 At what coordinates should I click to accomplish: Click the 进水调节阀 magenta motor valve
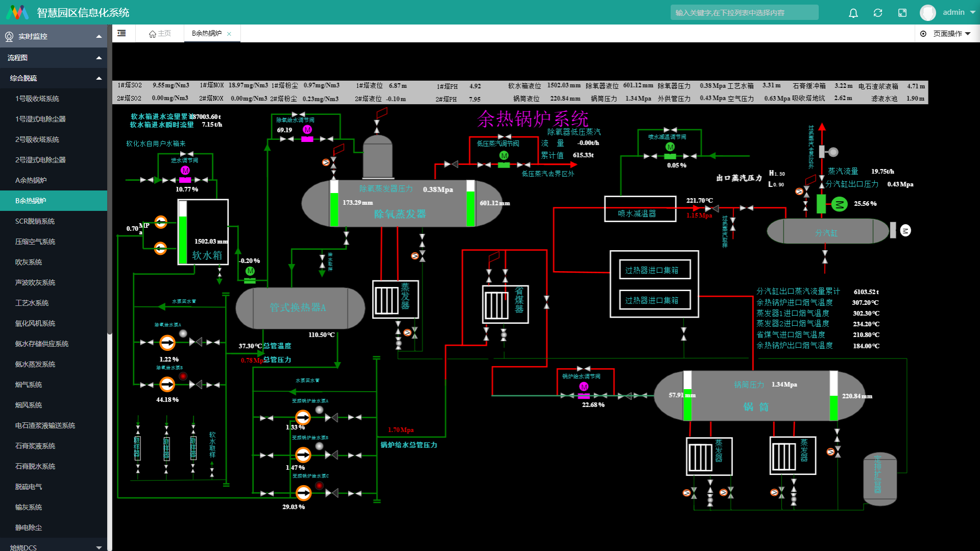coord(185,171)
